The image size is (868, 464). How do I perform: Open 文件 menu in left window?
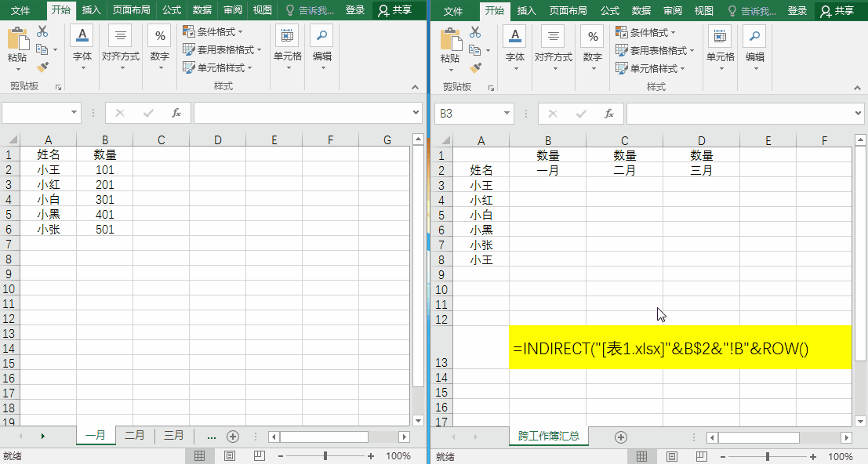point(20,10)
